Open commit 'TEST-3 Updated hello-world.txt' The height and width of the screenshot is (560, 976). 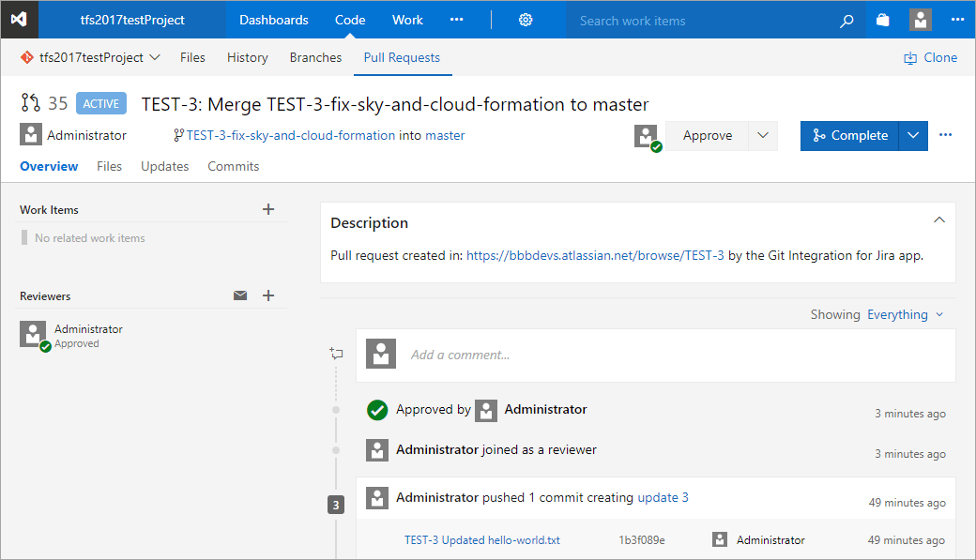click(482, 540)
